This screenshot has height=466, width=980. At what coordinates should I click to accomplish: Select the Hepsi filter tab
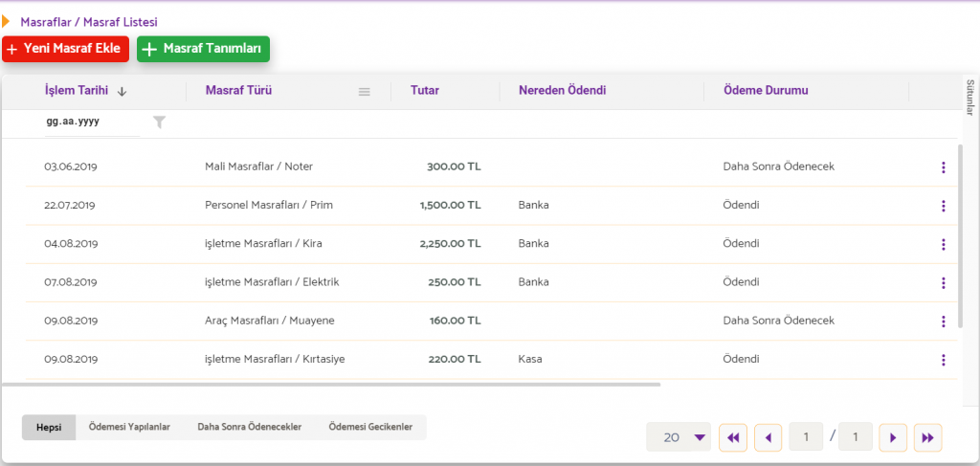click(x=49, y=428)
